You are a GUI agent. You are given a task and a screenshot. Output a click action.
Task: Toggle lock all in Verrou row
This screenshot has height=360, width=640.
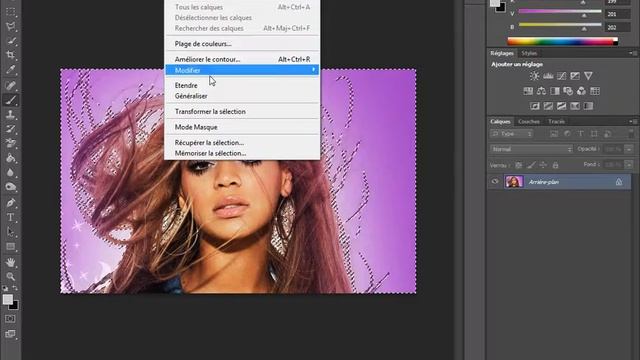[555, 165]
